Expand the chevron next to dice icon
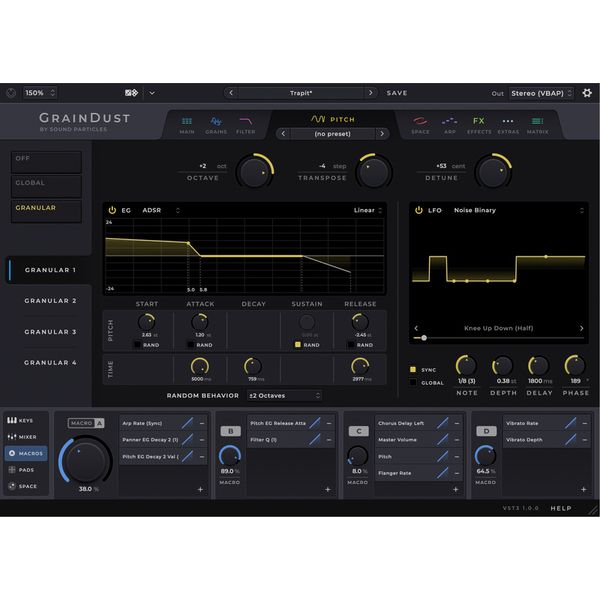600x600 pixels. click(x=152, y=93)
